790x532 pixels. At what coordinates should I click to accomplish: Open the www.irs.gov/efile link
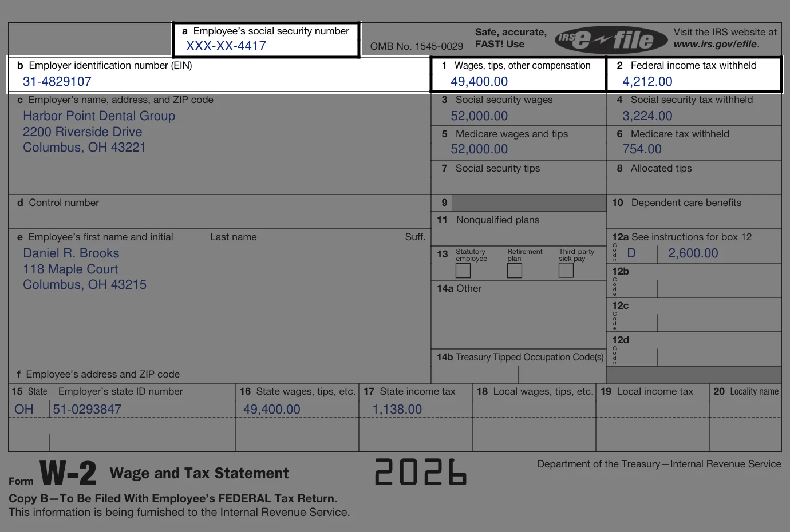coord(716,44)
